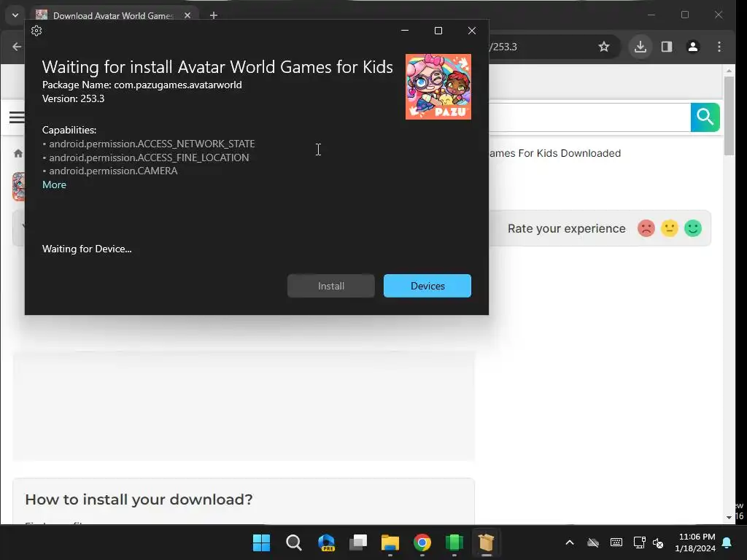
Task: Open green app icon on taskbar
Action: [454, 542]
